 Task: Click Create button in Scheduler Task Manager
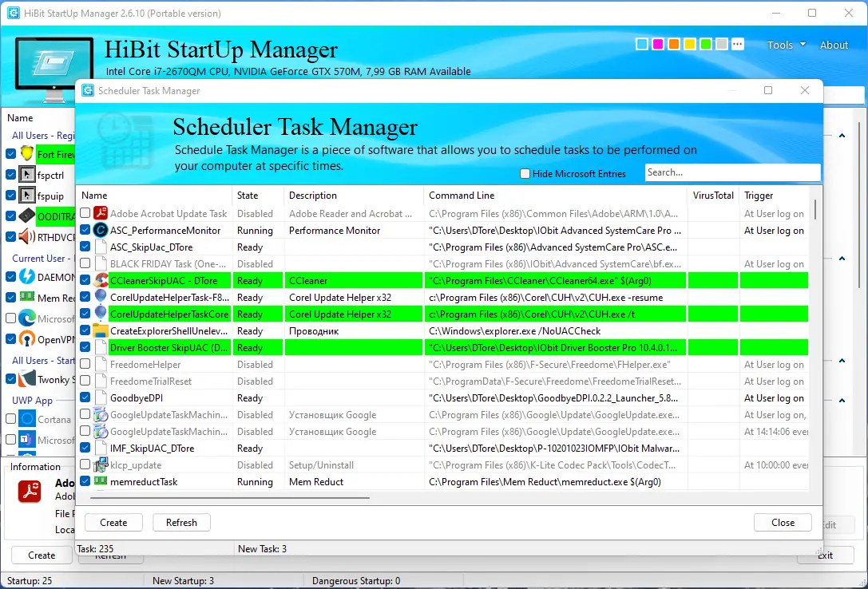[113, 522]
